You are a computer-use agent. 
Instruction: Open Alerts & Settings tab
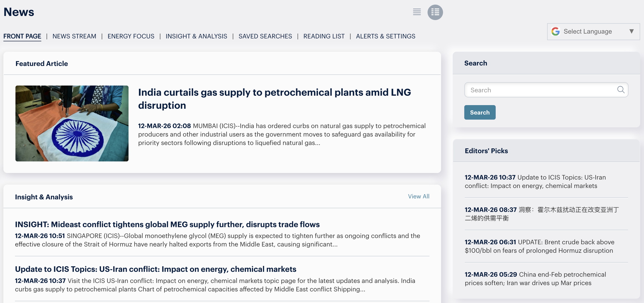[385, 36]
